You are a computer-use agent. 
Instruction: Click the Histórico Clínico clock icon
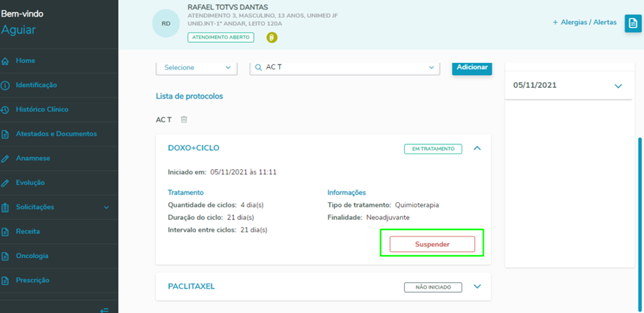click(x=5, y=110)
